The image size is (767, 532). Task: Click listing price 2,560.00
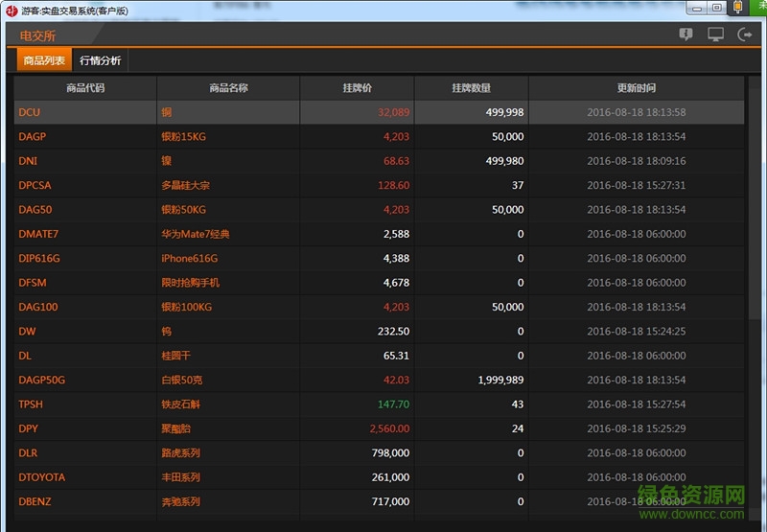click(x=390, y=428)
